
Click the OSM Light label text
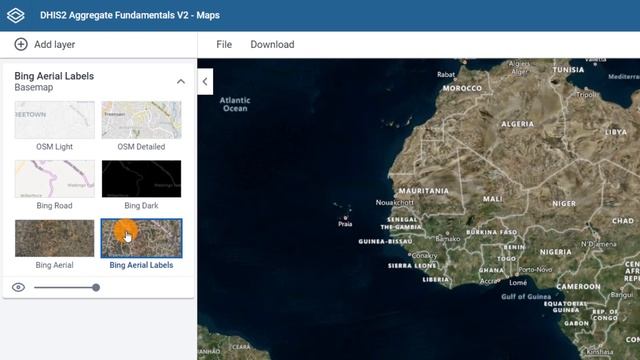(54, 147)
